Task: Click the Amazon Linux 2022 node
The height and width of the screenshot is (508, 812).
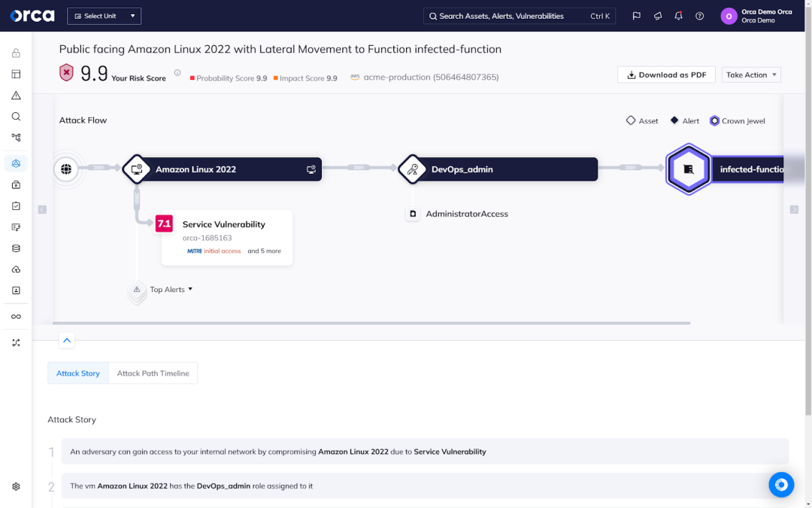Action: [223, 169]
